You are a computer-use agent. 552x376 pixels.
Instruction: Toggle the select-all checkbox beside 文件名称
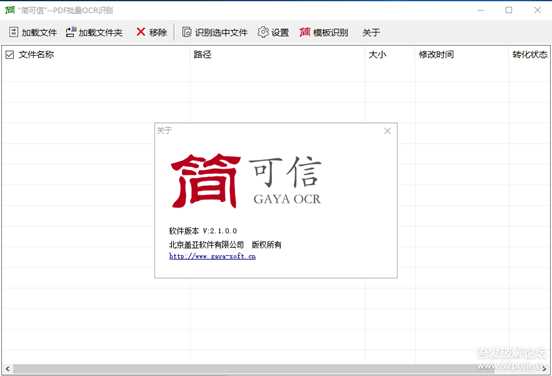click(x=10, y=55)
